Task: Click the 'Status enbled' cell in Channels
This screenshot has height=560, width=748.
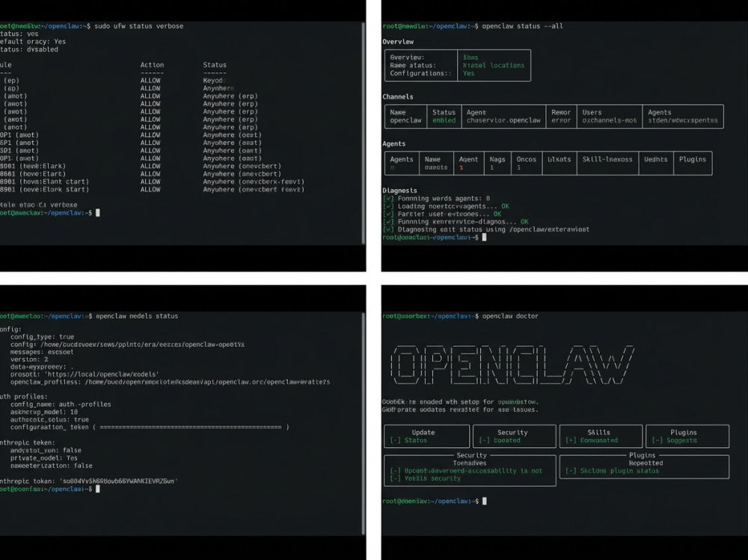Action: 444,117
